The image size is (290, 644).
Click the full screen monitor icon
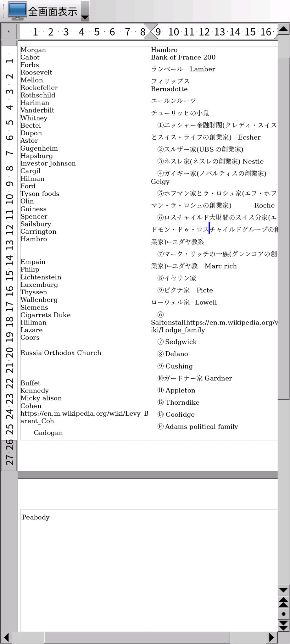click(17, 11)
